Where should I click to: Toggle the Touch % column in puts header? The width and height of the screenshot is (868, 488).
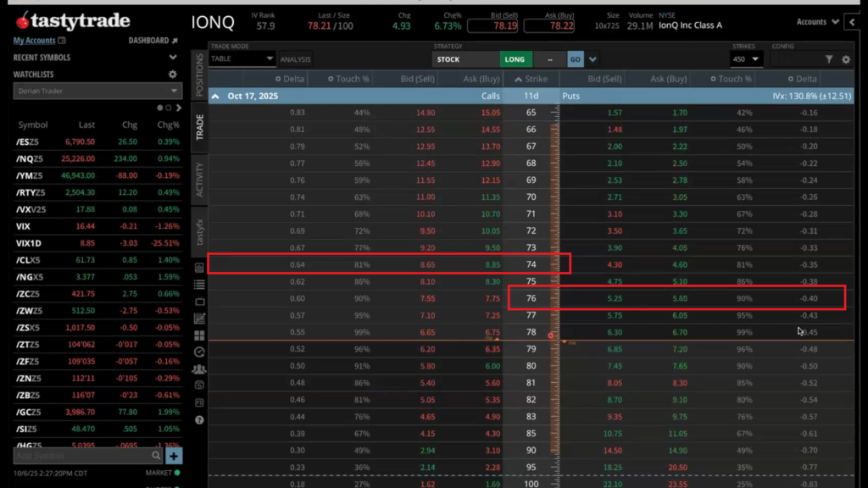(x=730, y=79)
